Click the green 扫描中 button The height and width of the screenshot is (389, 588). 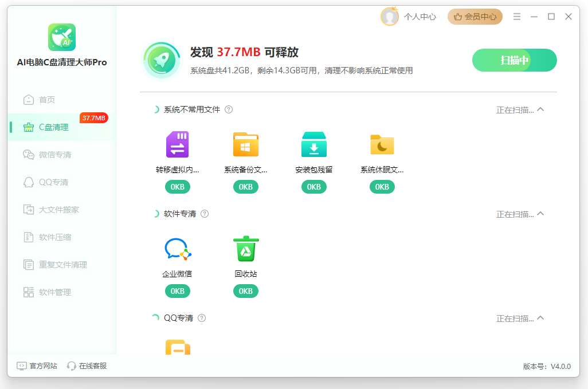[514, 60]
